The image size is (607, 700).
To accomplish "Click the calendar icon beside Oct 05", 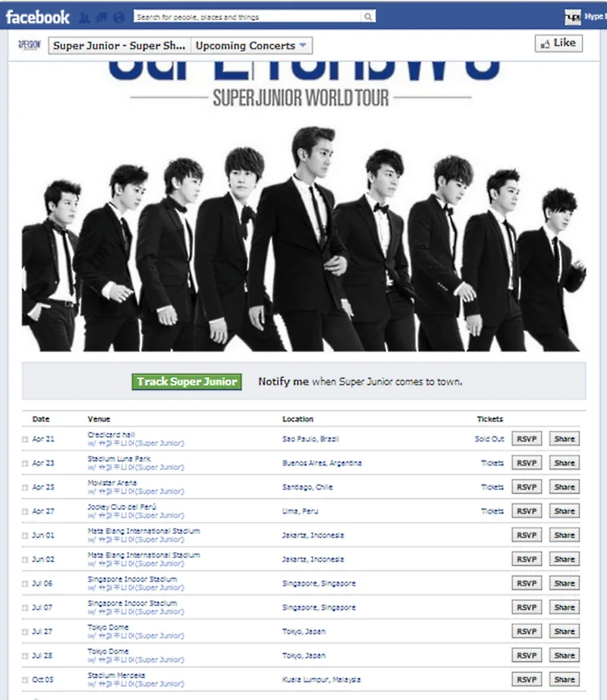I will [x=25, y=680].
